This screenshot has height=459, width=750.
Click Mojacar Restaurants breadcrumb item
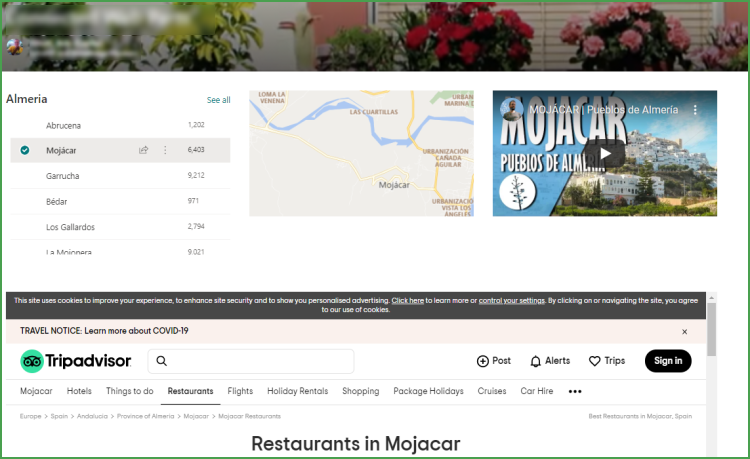click(249, 416)
